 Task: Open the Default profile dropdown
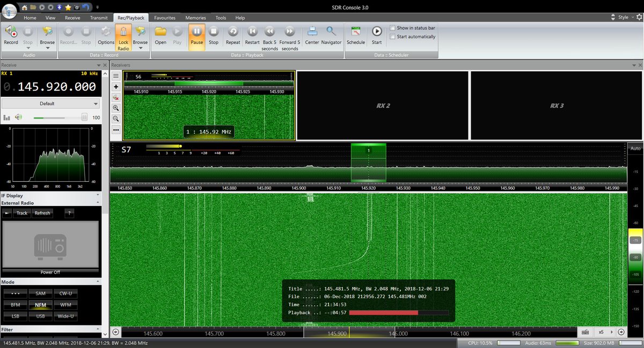(50, 103)
